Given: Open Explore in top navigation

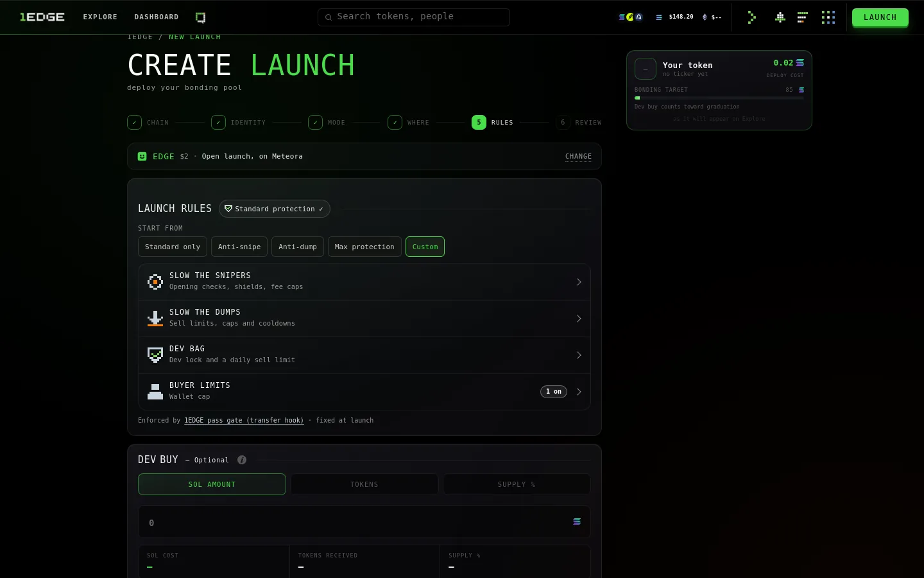Looking at the screenshot, I should pyautogui.click(x=100, y=17).
